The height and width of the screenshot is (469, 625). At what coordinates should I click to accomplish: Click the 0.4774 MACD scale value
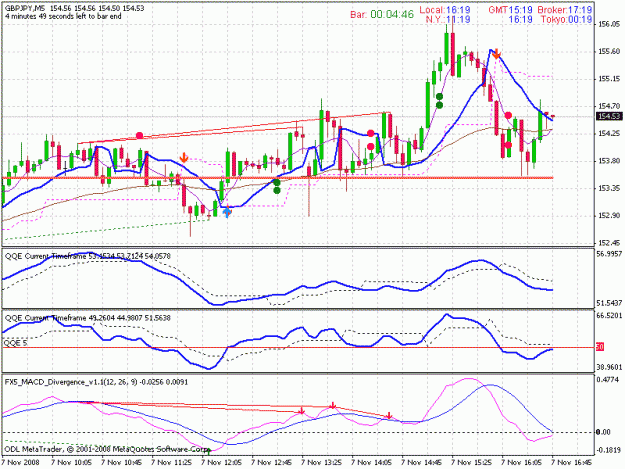tap(608, 380)
